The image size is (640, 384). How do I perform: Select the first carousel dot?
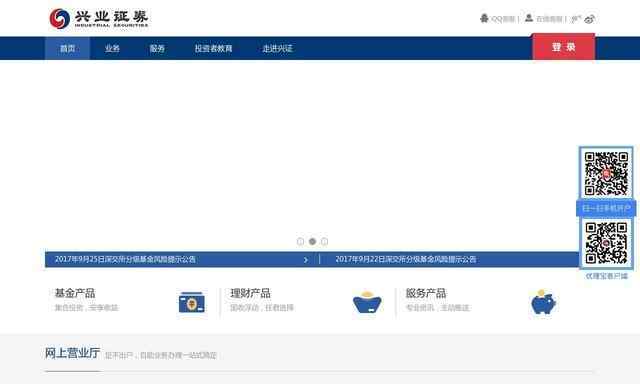point(300,242)
